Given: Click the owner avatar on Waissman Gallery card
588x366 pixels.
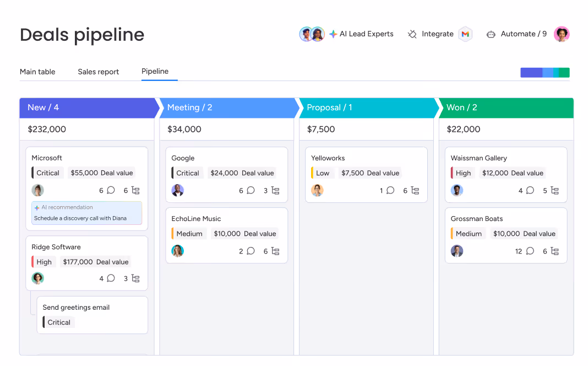Looking at the screenshot, I should [x=457, y=190].
